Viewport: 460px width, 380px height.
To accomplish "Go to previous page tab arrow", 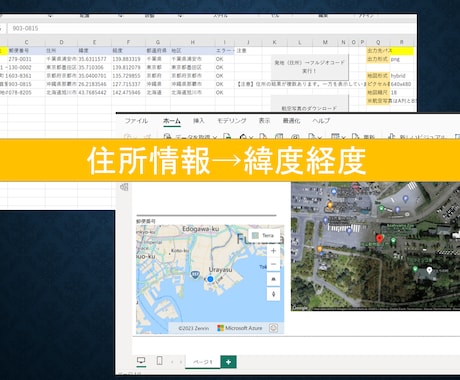I will (x=172, y=362).
